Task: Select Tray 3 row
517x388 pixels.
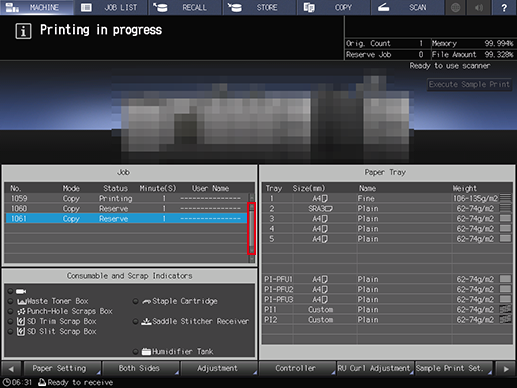Action: 387,219
